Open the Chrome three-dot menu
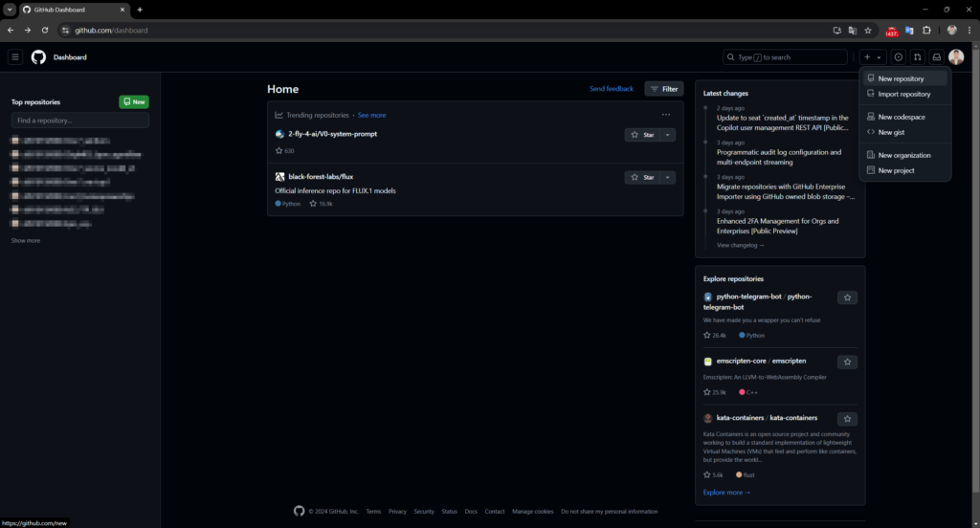 click(x=969, y=30)
